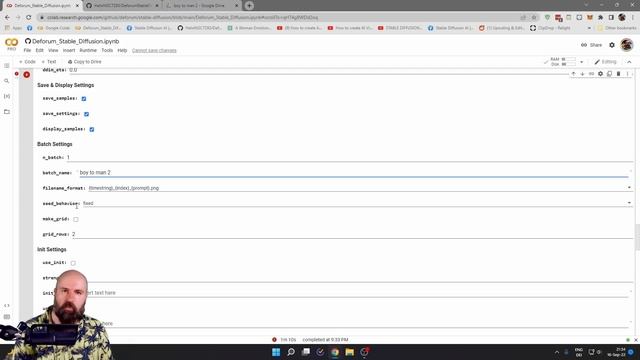This screenshot has height=360, width=640.
Task: Open Runtime menu
Action: [x=88, y=51]
